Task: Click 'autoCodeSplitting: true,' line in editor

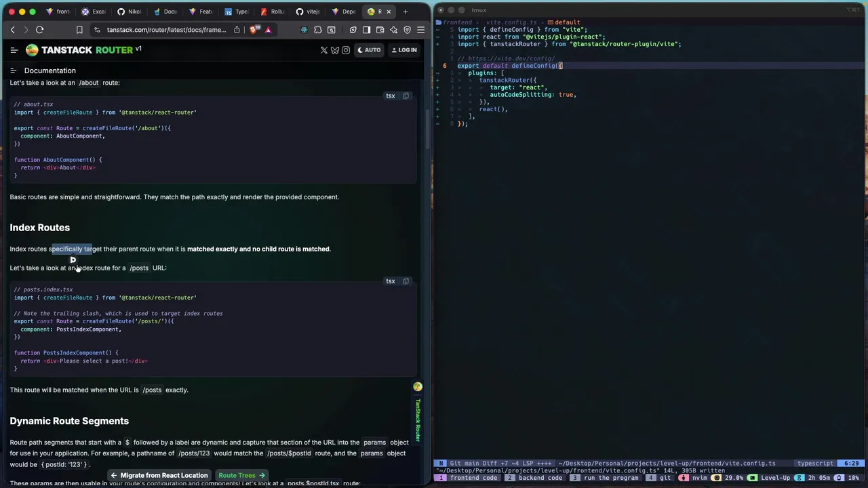Action: coord(533,95)
